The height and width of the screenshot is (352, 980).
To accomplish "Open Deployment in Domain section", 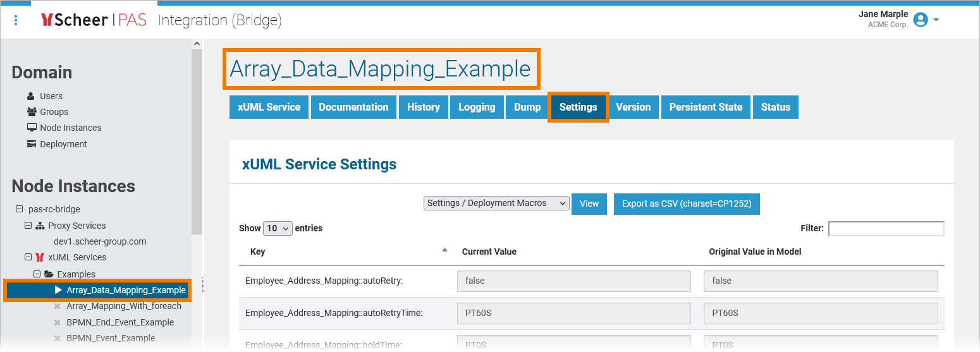I will coord(63,144).
